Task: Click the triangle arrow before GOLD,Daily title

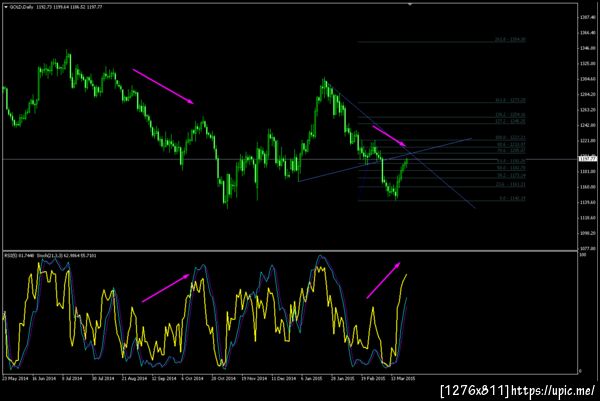Action: pyautogui.click(x=6, y=7)
